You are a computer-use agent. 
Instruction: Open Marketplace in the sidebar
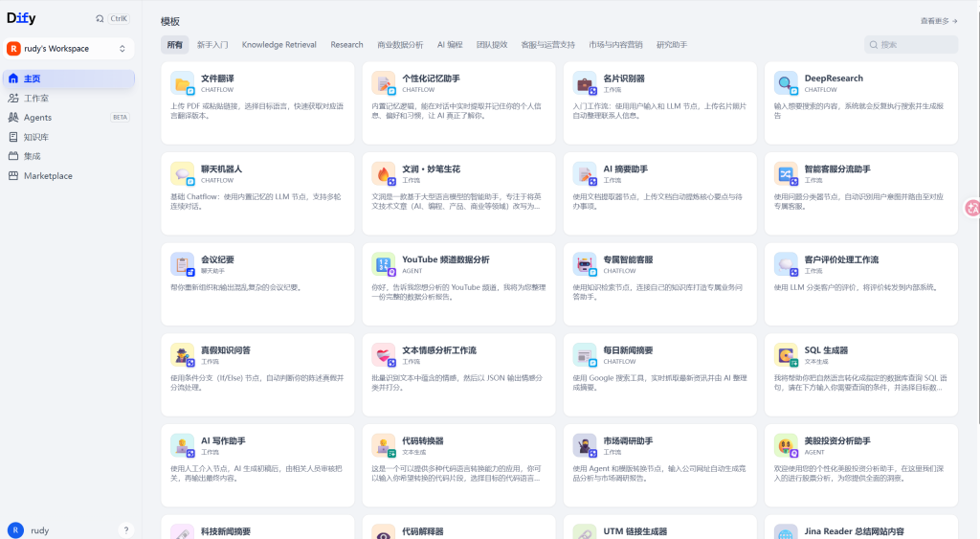click(69, 176)
